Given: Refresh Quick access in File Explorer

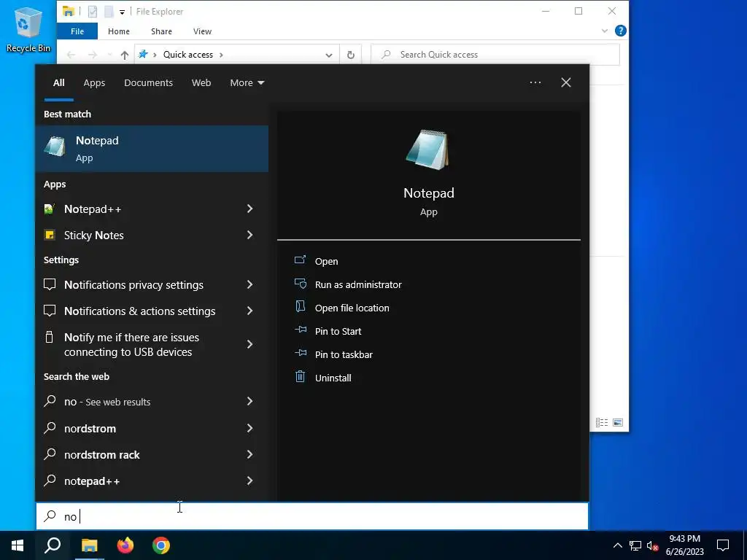Looking at the screenshot, I should tap(351, 55).
